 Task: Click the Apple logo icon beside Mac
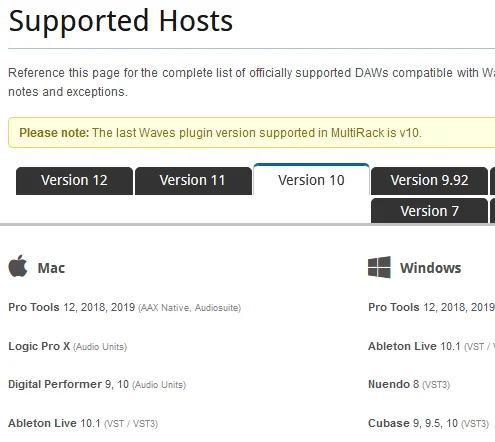(x=18, y=266)
